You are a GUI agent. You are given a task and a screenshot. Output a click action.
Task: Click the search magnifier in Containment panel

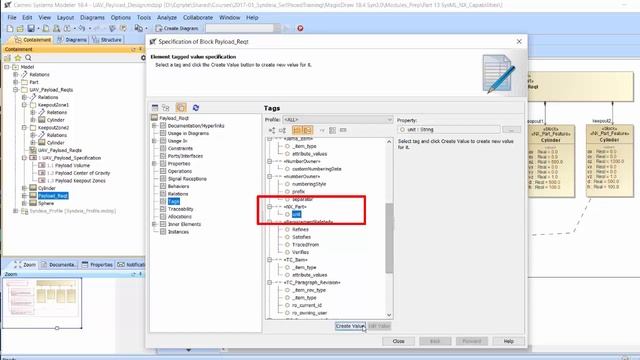28,58
